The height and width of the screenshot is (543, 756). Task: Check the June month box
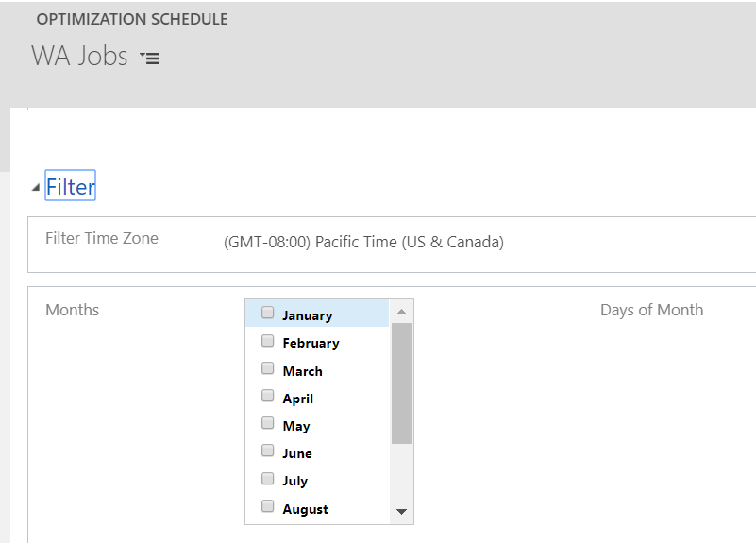268,451
